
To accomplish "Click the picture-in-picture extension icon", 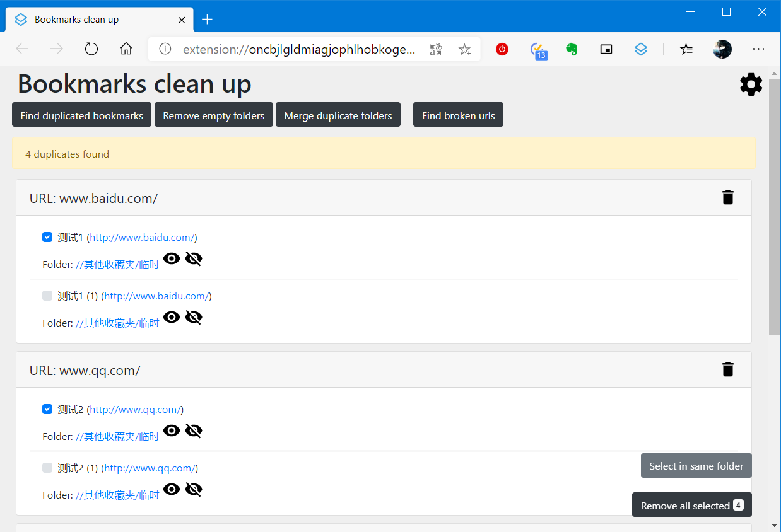I will tap(606, 49).
